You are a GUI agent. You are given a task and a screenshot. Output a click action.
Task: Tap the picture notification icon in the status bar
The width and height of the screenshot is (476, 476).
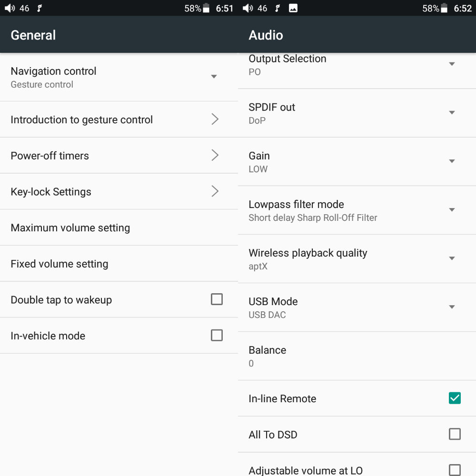(293, 8)
